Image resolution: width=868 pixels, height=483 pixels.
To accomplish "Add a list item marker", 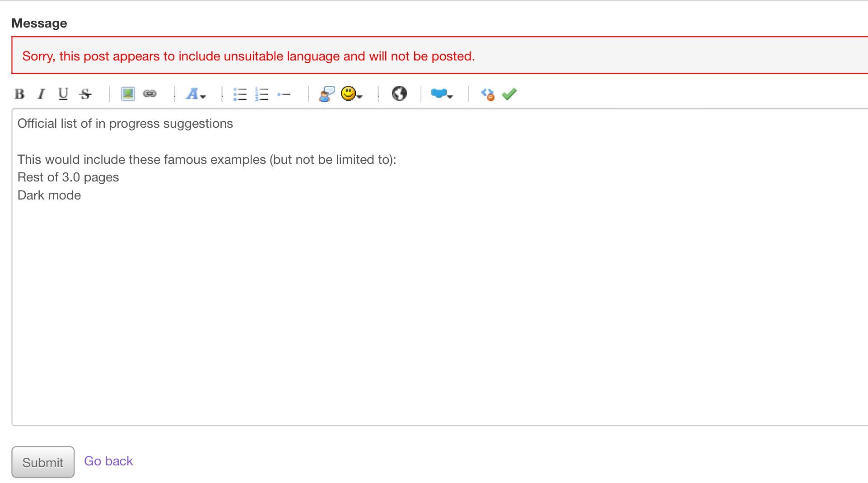I will click(x=284, y=94).
